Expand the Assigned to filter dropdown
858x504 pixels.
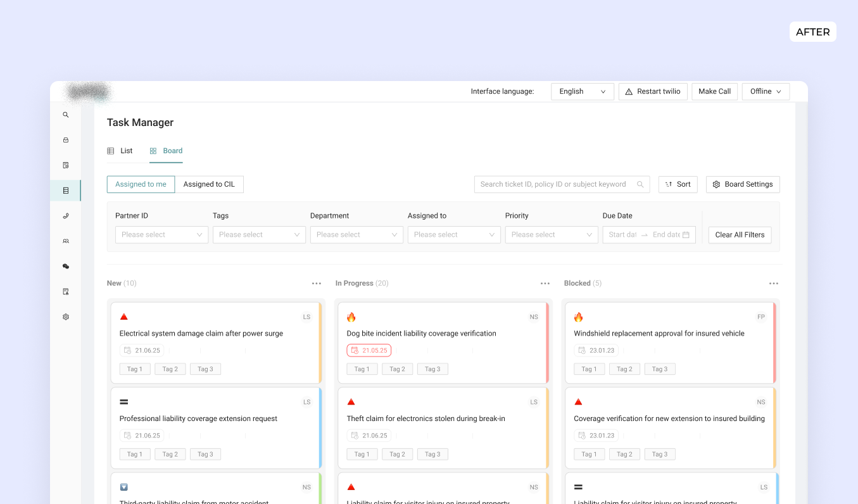[454, 234]
